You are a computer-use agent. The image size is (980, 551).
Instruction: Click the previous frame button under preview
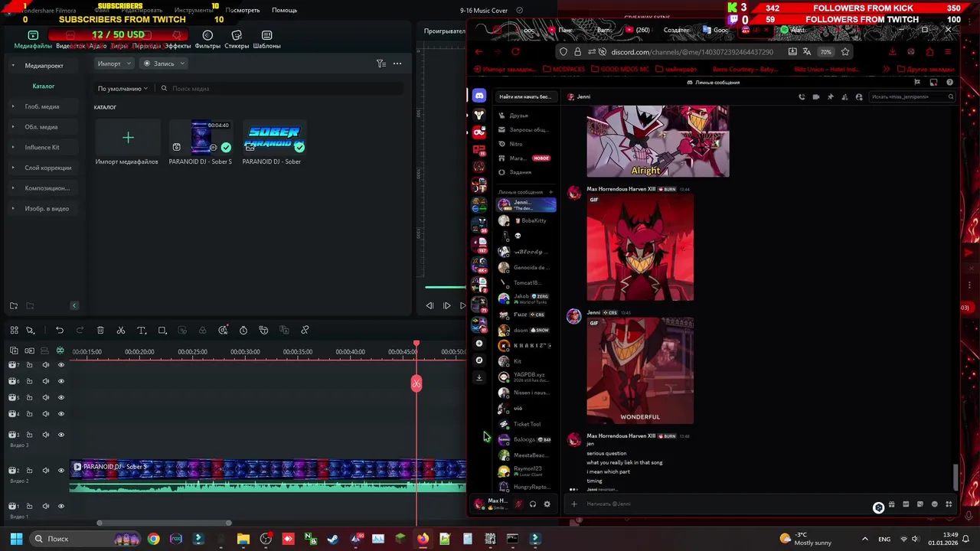tap(430, 306)
